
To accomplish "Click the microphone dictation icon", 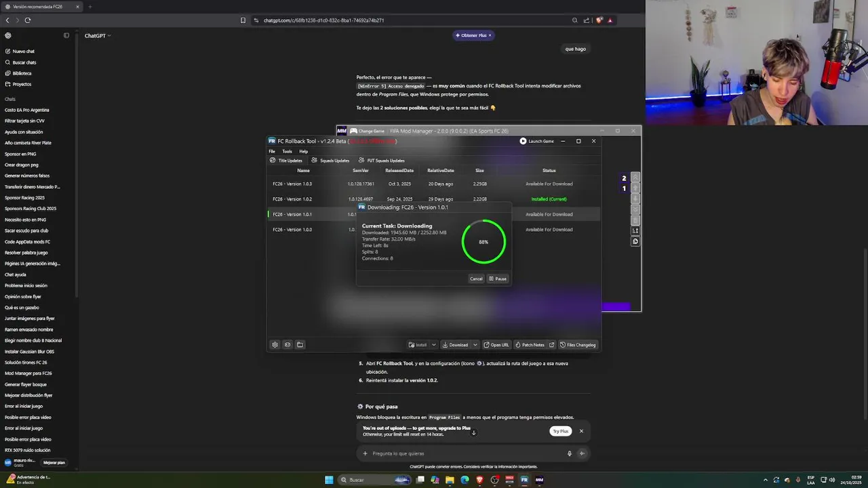I will 570,453.
